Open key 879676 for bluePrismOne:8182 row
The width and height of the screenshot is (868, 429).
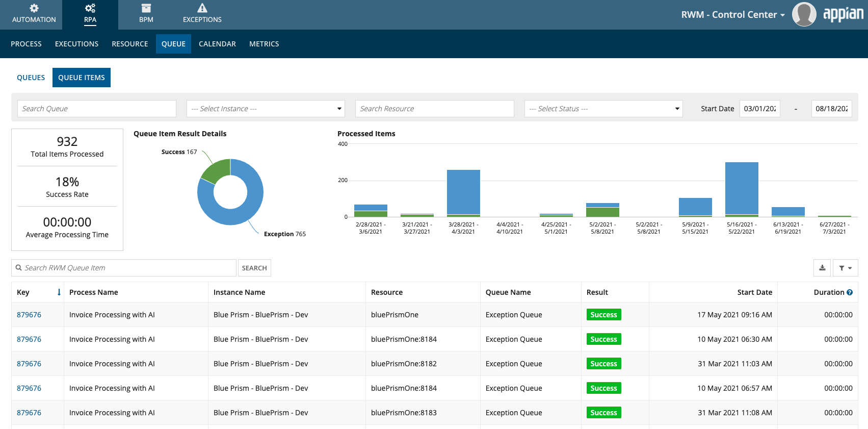pos(29,364)
